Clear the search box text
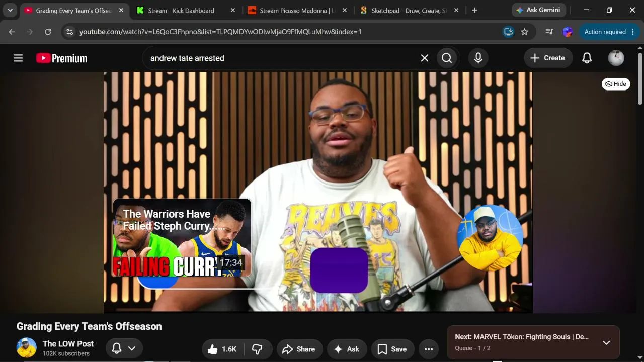 tap(425, 58)
